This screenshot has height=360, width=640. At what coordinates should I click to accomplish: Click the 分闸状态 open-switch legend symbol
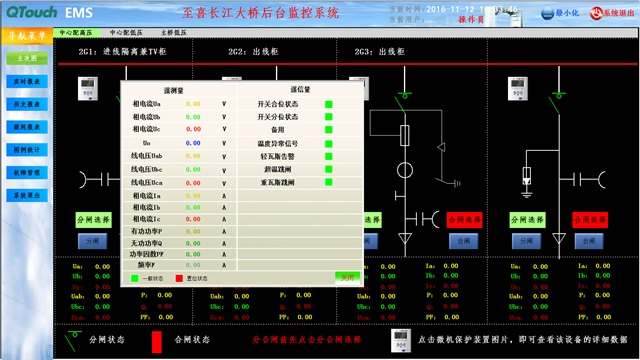tap(73, 341)
